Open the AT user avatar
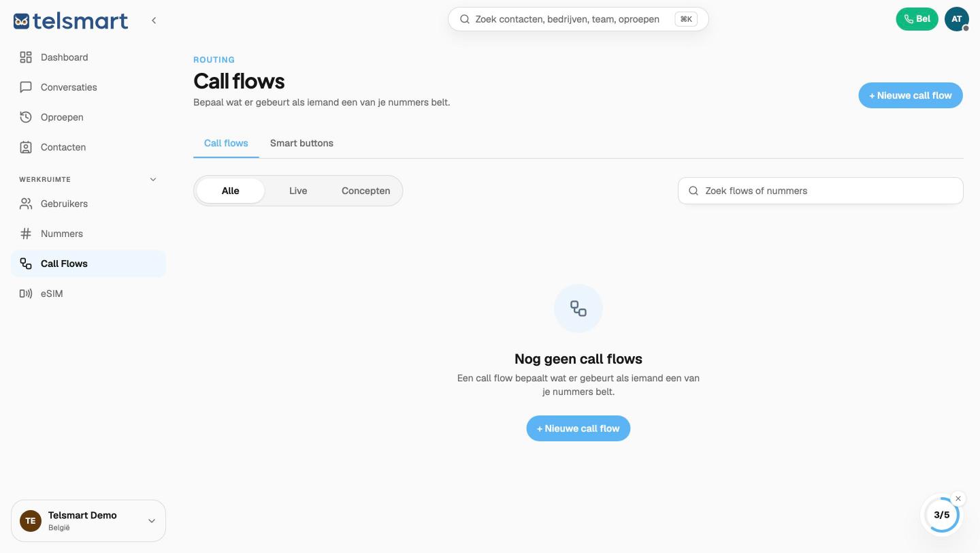The image size is (980, 553). [956, 19]
